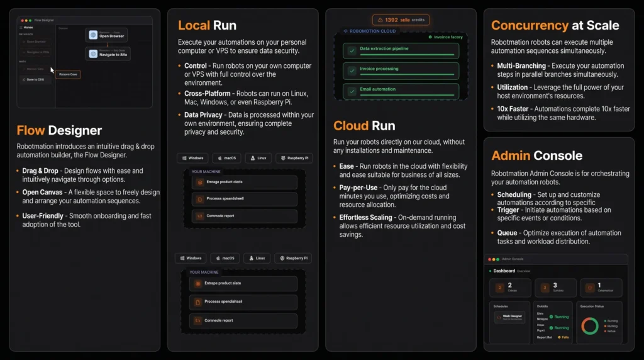Toggle the Invoice processing checkbox
This screenshot has width=644, height=360.
coord(352,70)
